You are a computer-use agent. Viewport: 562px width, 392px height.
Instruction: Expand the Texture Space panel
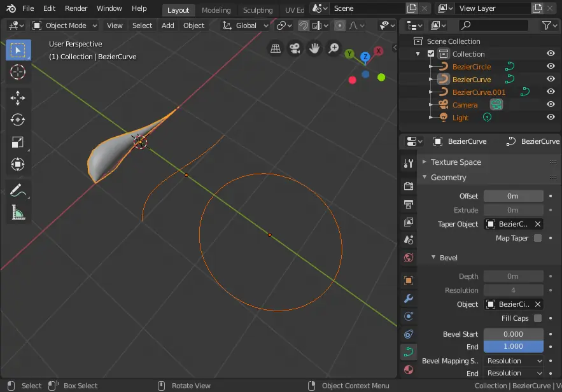(456, 162)
